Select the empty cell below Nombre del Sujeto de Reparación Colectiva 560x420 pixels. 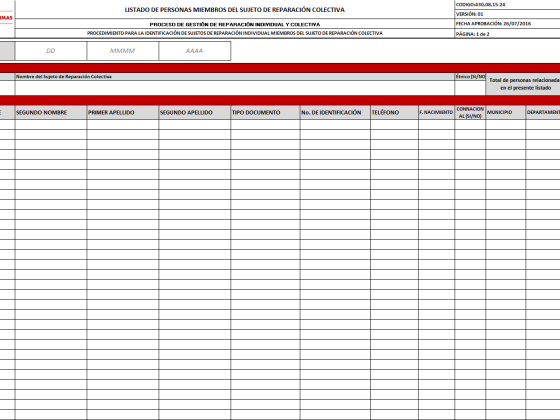[x=235, y=88]
